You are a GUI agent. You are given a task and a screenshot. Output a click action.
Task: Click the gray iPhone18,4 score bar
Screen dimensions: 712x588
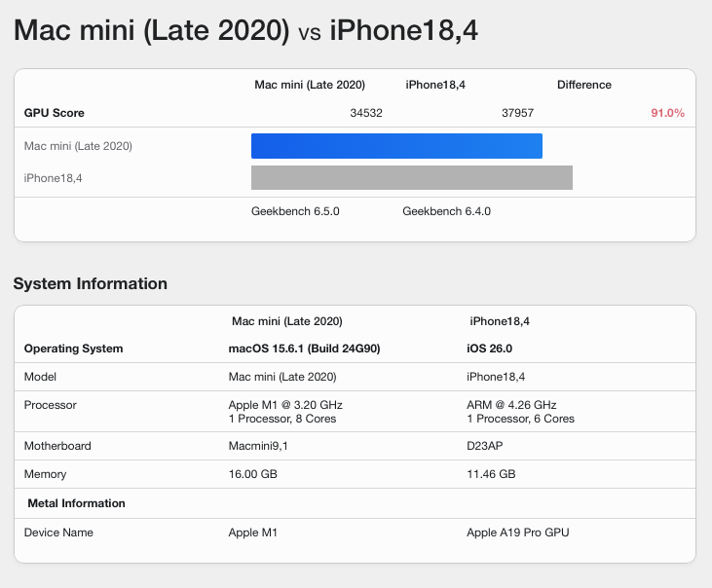point(411,177)
